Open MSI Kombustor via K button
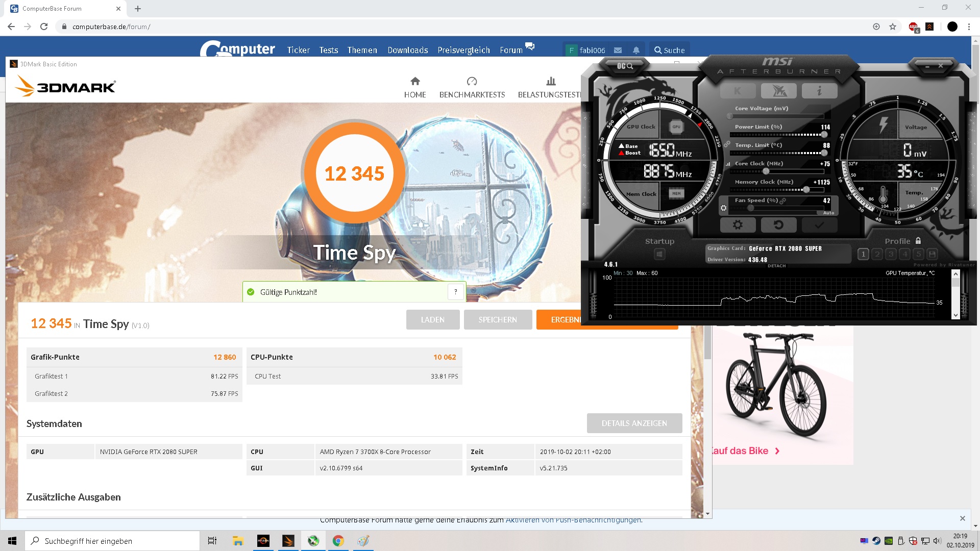Image resolution: width=980 pixels, height=551 pixels. (738, 91)
